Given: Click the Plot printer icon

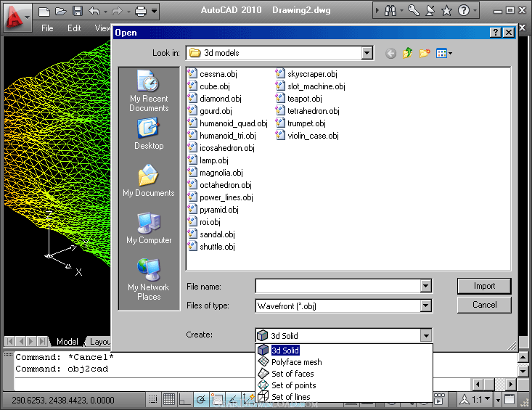Looking at the screenshot, I should (x=141, y=11).
